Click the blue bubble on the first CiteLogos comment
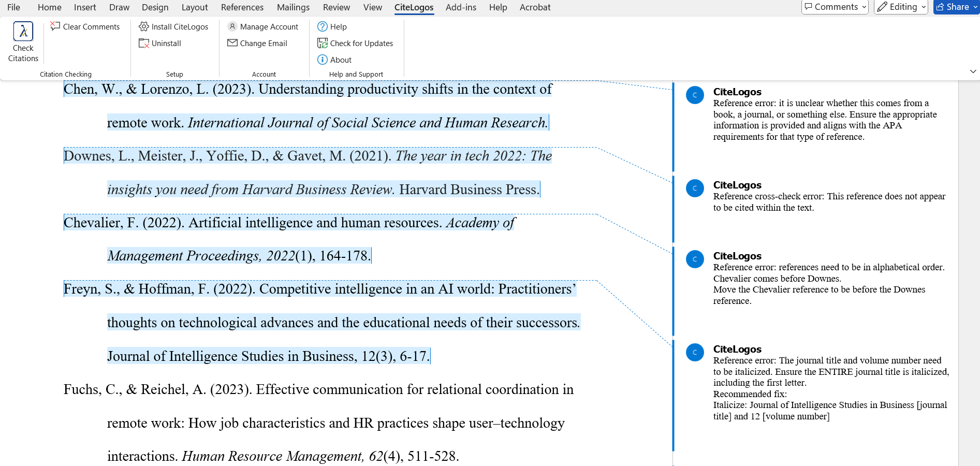Viewport: 980px width, 466px height. click(695, 95)
